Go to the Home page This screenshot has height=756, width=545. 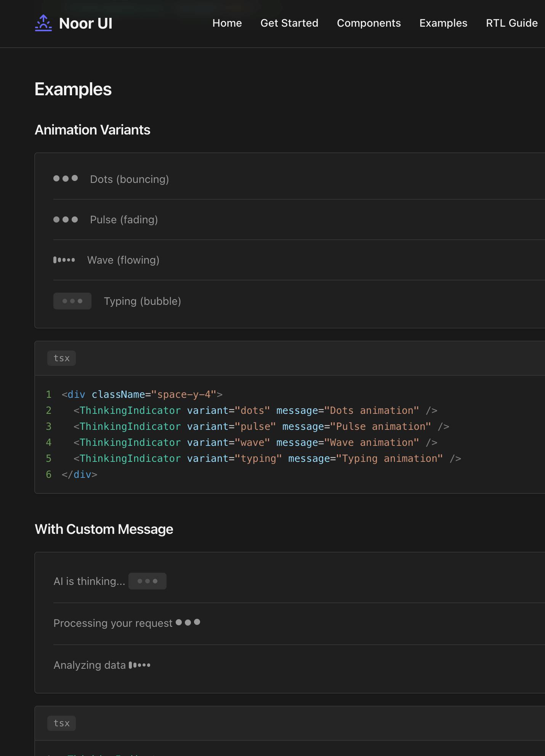point(227,23)
